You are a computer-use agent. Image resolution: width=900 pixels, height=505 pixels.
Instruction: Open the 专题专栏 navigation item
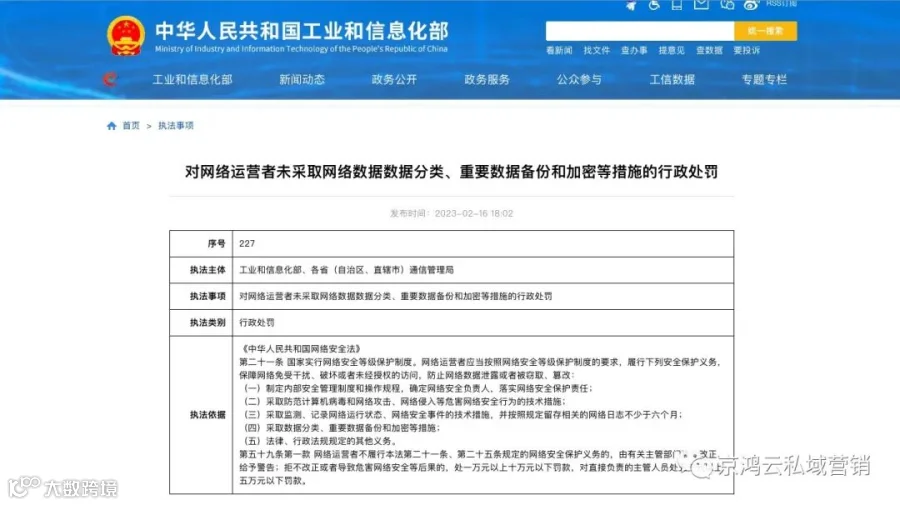(x=764, y=80)
